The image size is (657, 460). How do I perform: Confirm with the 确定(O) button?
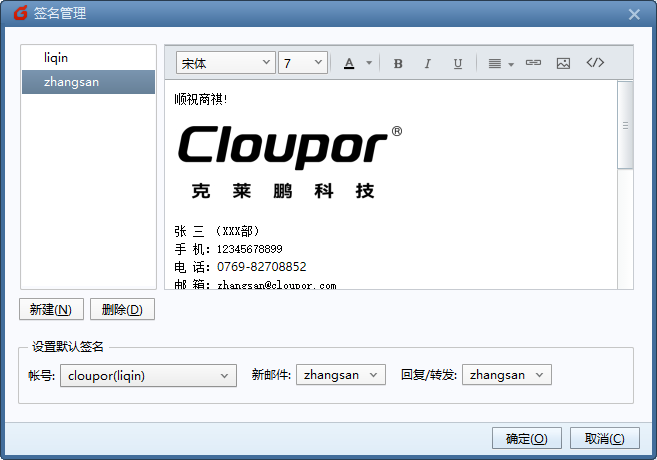click(527, 438)
